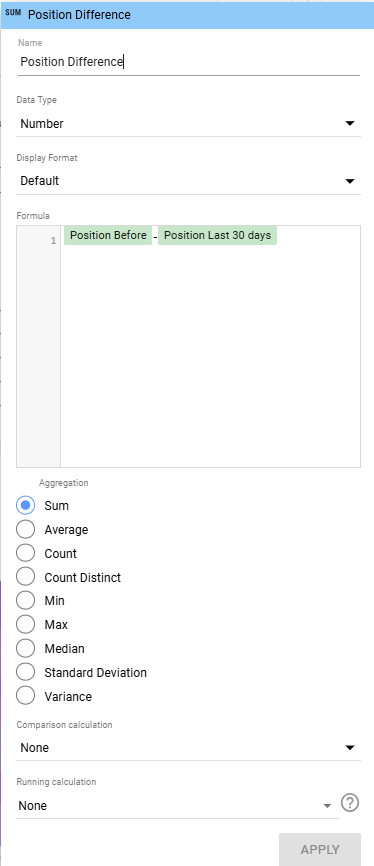The width and height of the screenshot is (374, 866).
Task: Open the running calculation help icon
Action: 350,802
